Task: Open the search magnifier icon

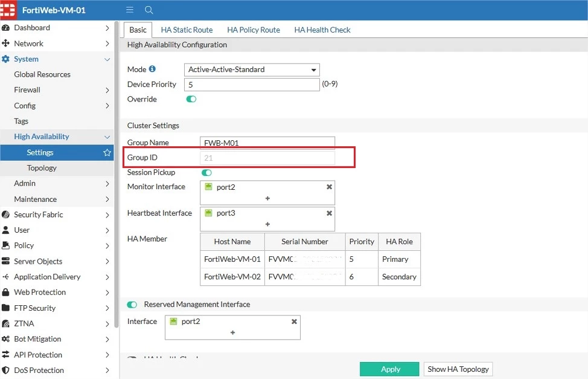Action: [x=149, y=10]
